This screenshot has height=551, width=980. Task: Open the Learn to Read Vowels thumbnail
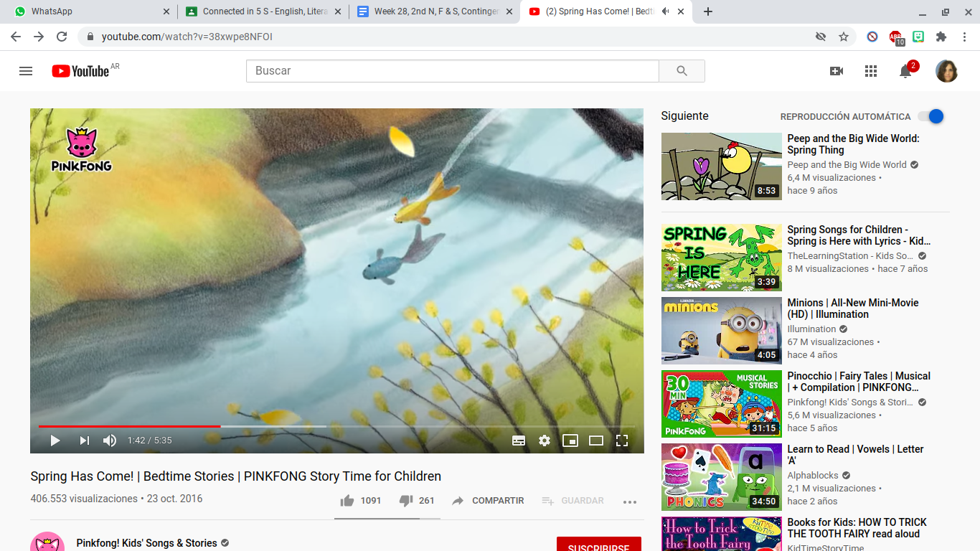(x=722, y=477)
